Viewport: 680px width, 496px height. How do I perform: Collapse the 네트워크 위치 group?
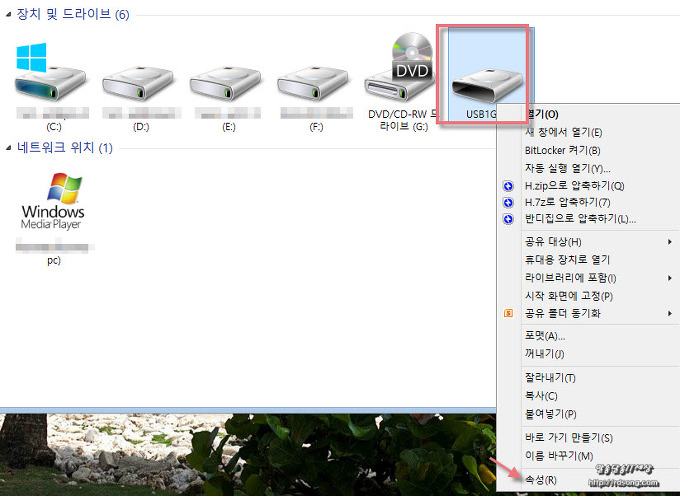click(9, 148)
